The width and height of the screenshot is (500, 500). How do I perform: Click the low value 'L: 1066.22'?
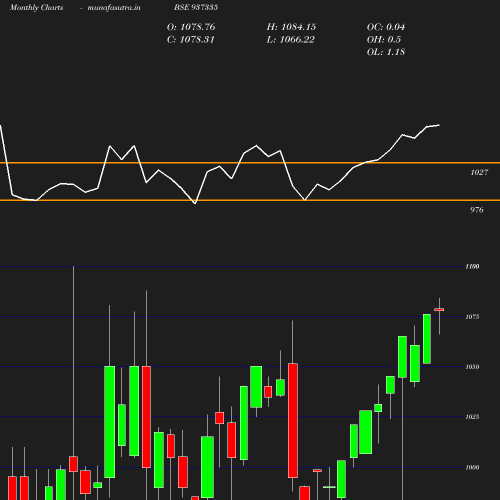pyautogui.click(x=291, y=40)
